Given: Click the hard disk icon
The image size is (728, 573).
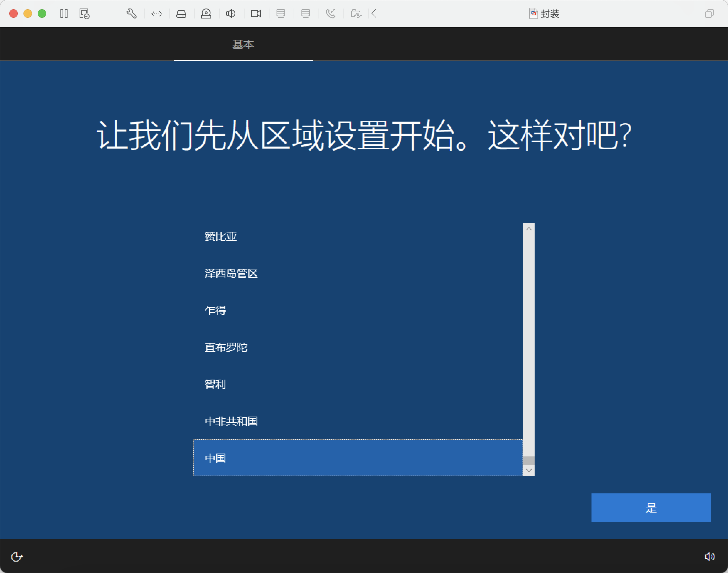Looking at the screenshot, I should point(181,14).
